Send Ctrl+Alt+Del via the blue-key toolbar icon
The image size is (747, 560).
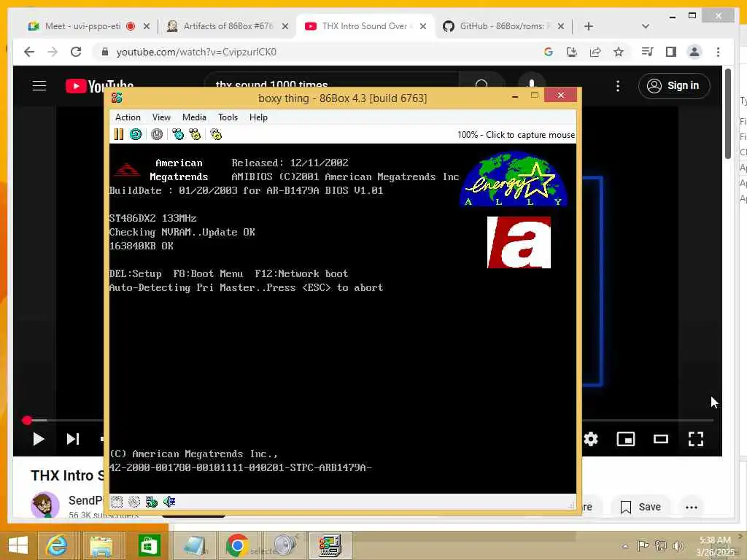pos(178,134)
